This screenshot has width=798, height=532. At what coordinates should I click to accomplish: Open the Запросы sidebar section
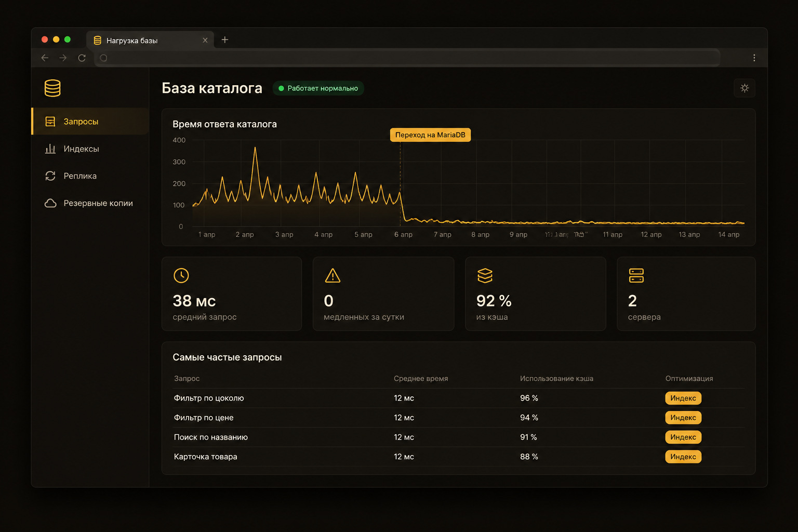[x=90, y=122]
